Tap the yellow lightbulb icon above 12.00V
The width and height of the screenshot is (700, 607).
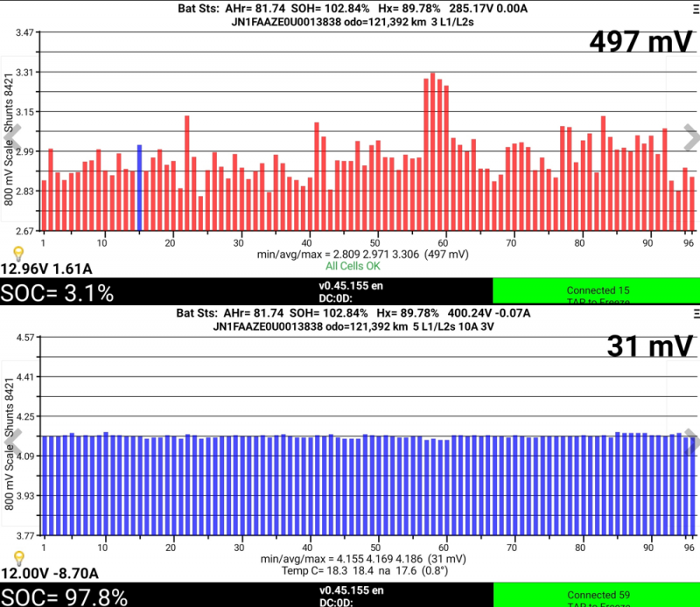tap(18, 558)
